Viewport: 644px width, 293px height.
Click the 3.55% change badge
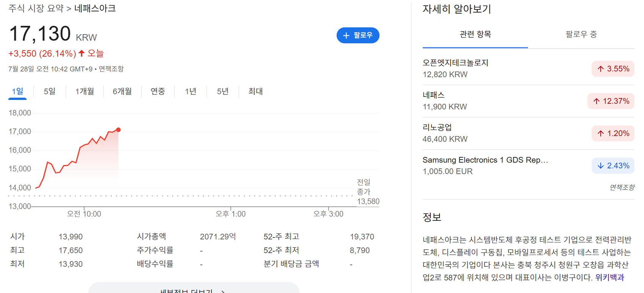point(613,69)
